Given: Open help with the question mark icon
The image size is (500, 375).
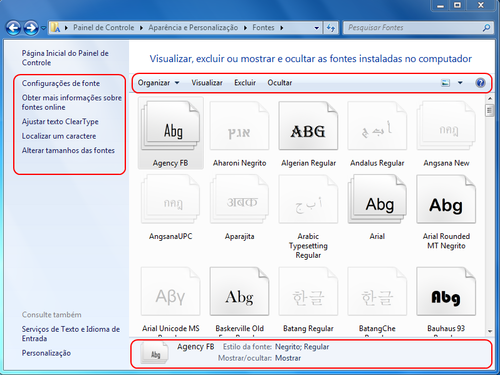Looking at the screenshot, I should pos(480,83).
